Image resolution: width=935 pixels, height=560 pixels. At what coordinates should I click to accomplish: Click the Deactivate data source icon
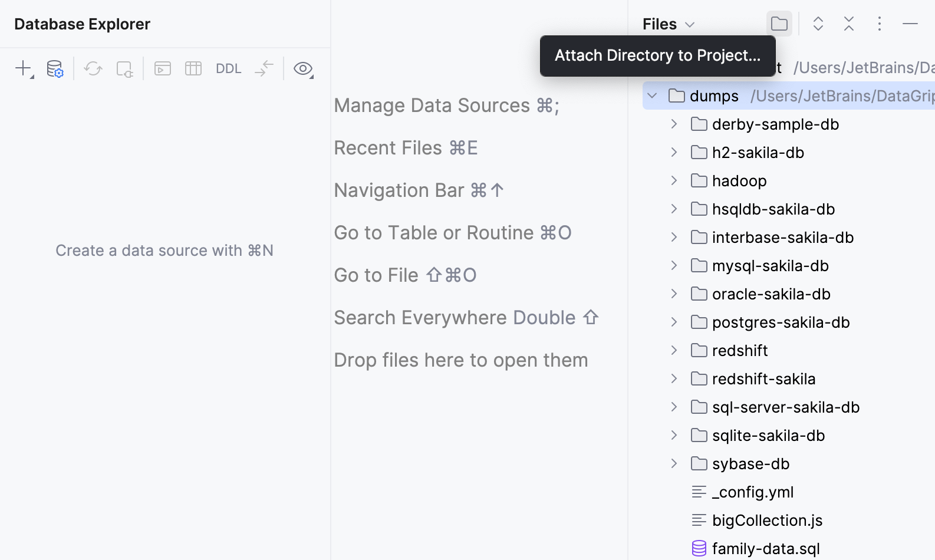pyautogui.click(x=124, y=69)
